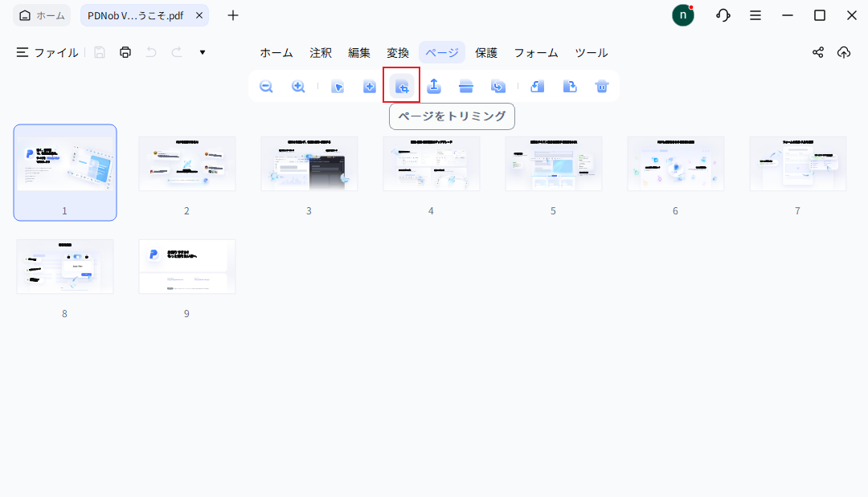This screenshot has width=868, height=497.
Task: Select page 3 thumbnail
Action: pyautogui.click(x=309, y=163)
